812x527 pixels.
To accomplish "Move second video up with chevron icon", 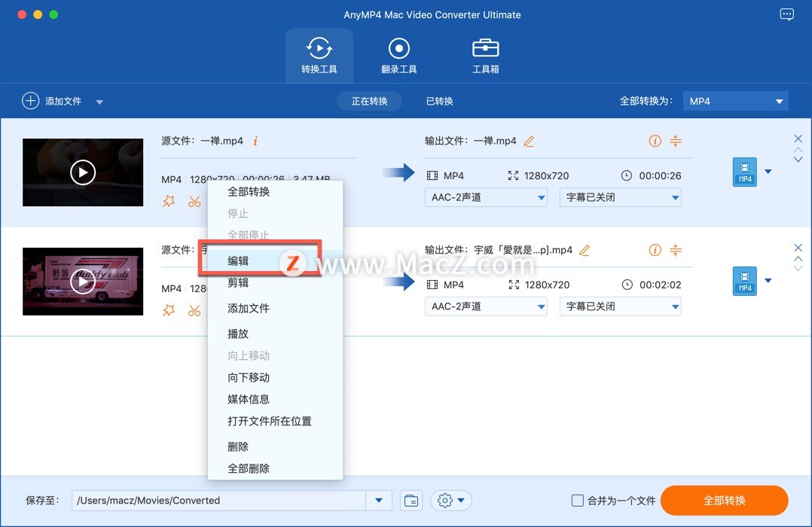I will click(x=798, y=258).
